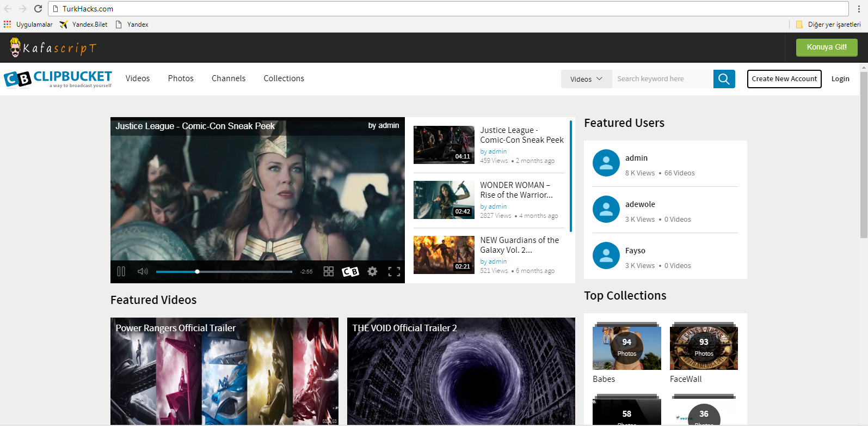Screen dimensions: 868x426
Task: Open the Login link
Action: coord(840,79)
